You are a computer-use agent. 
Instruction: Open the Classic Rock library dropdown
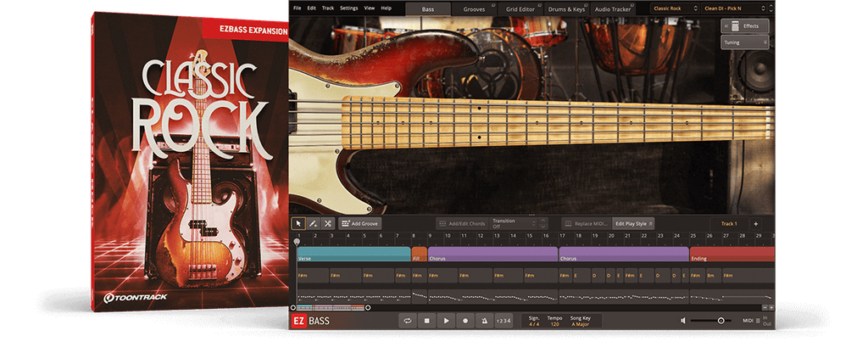click(675, 8)
